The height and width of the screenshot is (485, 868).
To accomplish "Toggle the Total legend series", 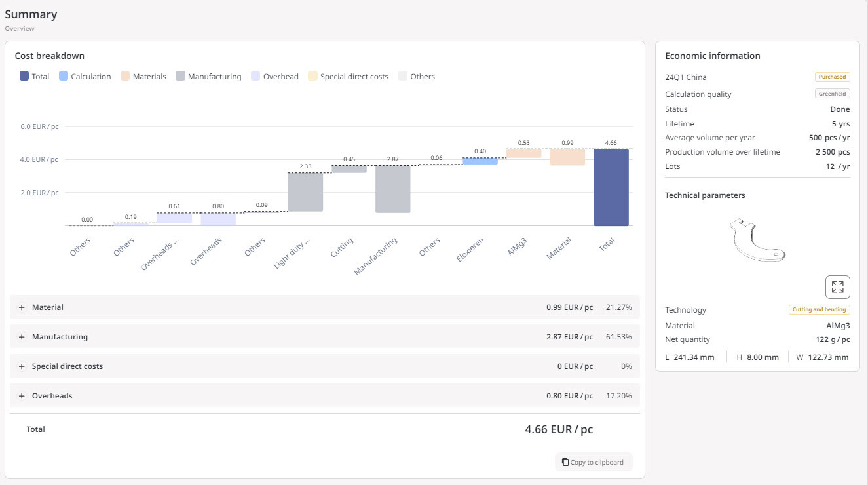I will 34,77.
